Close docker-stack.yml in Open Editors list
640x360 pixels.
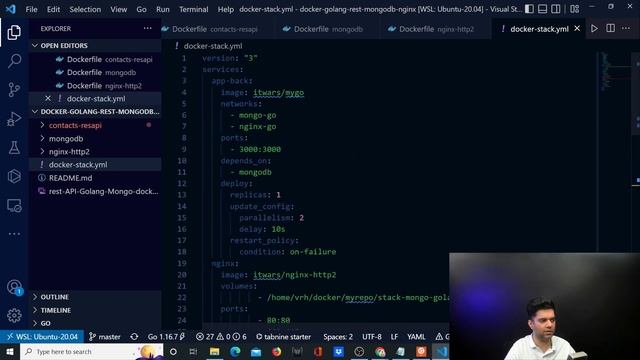point(48,98)
